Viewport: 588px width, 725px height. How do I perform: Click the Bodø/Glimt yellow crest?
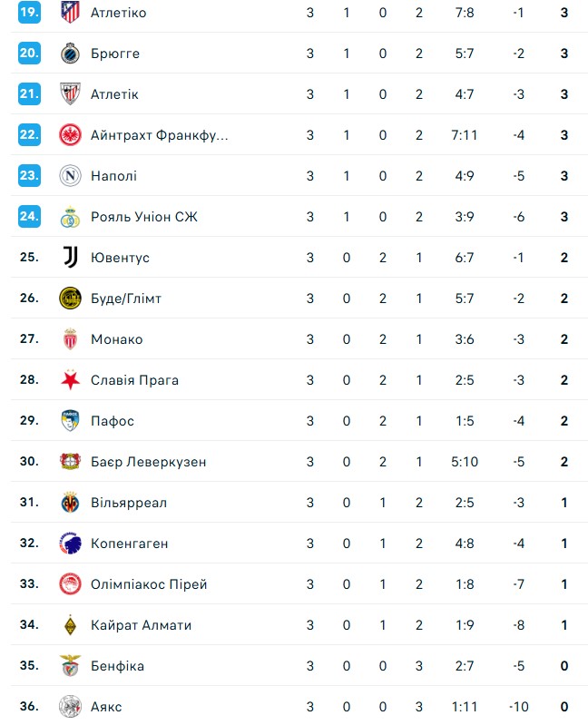[70, 299]
